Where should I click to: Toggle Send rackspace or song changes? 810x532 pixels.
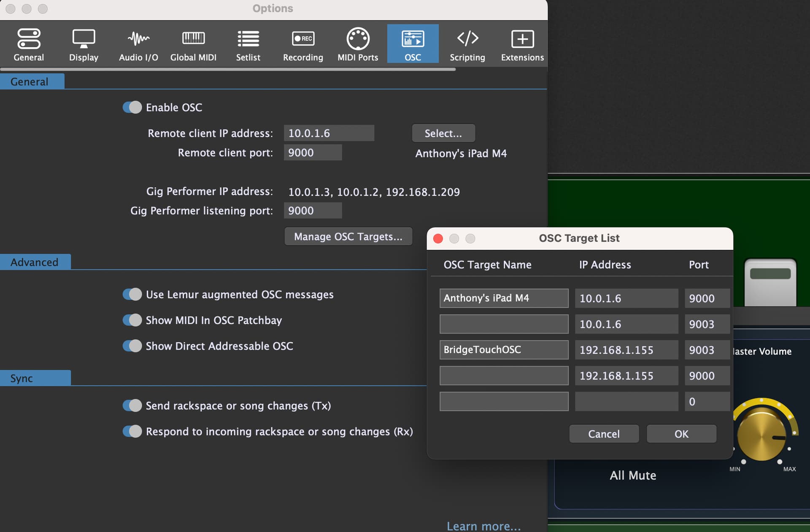tap(132, 406)
